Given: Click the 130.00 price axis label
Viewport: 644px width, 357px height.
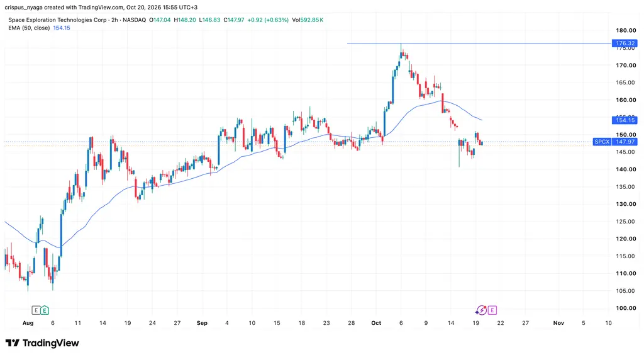Looking at the screenshot, I should [x=626, y=204].
